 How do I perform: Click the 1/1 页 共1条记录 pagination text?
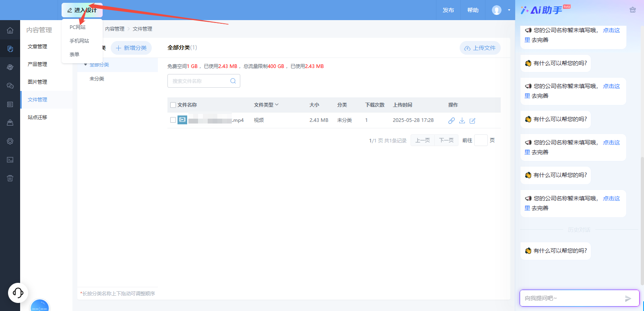(388, 141)
